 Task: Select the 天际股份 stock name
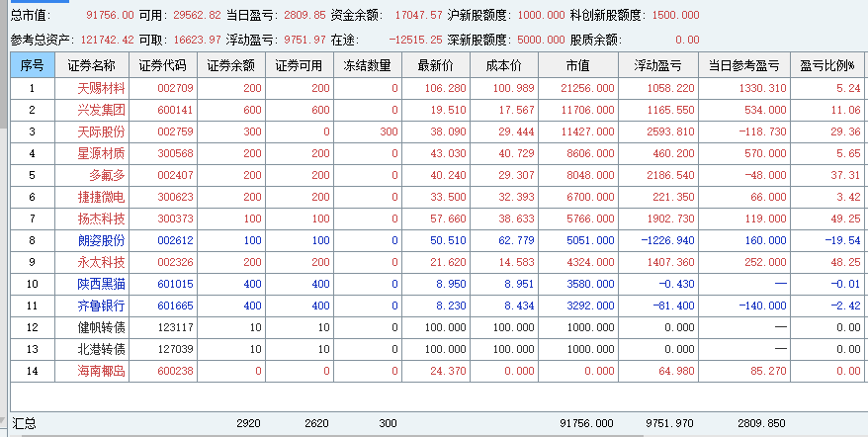101,131
